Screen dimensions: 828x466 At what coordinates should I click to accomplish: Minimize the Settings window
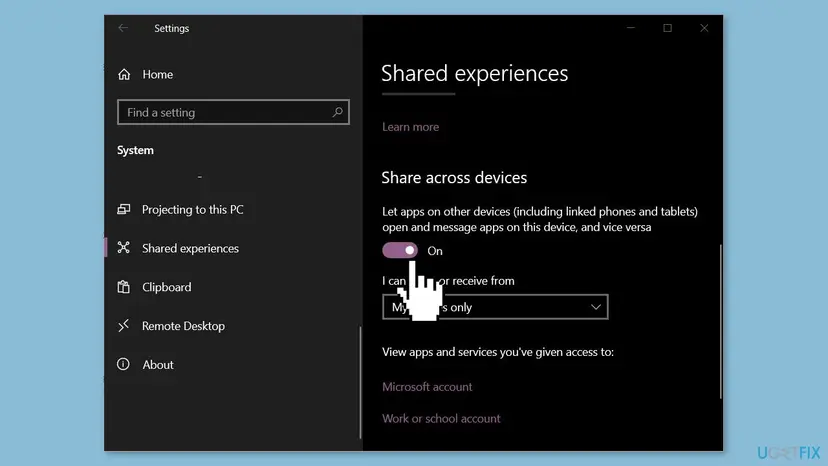631,28
